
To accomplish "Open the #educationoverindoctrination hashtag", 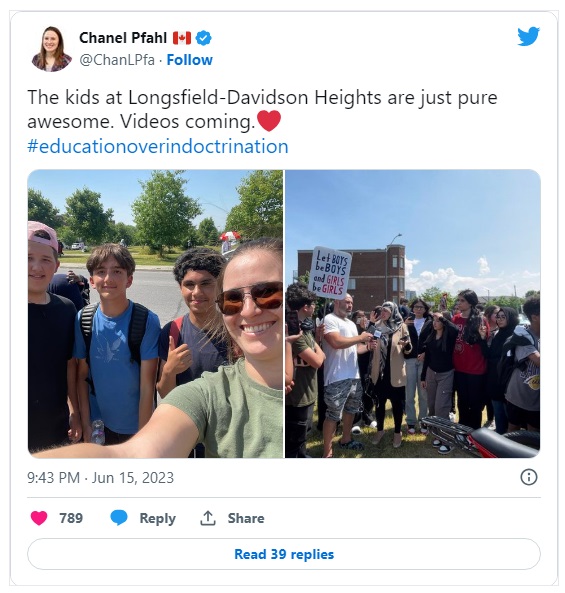I will (x=158, y=146).
